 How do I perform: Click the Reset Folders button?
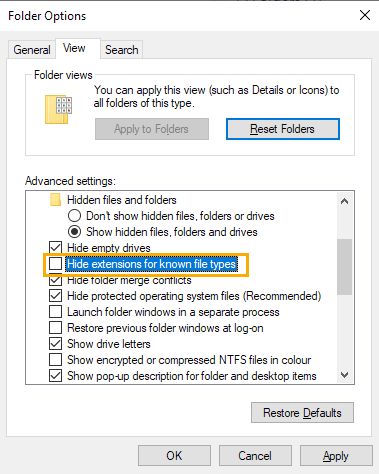tap(283, 129)
